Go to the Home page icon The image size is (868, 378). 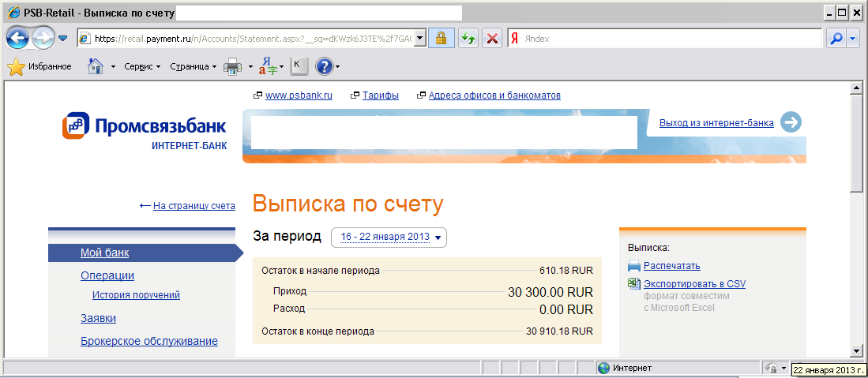pos(96,67)
